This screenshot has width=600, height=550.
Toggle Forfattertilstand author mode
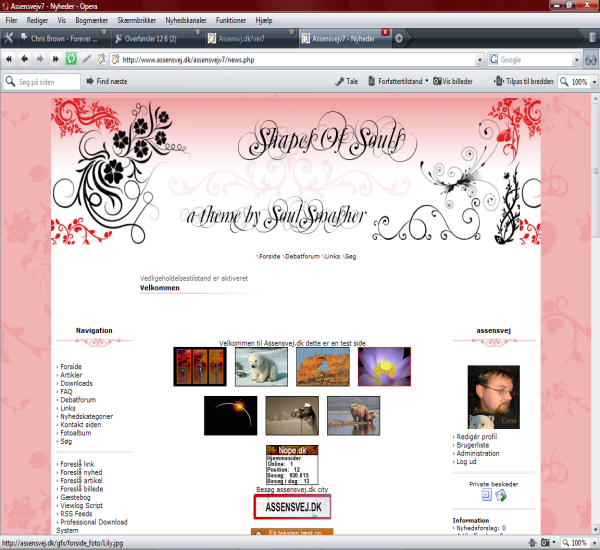click(396, 81)
